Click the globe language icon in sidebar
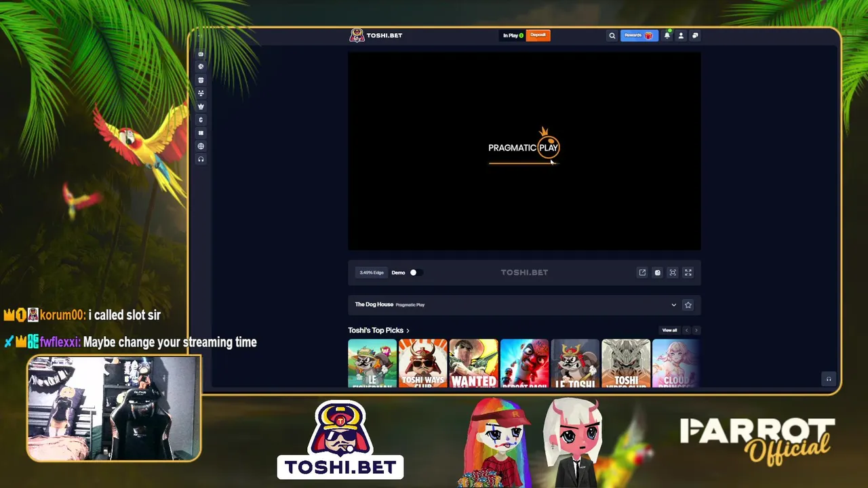868x488 pixels. [x=201, y=146]
